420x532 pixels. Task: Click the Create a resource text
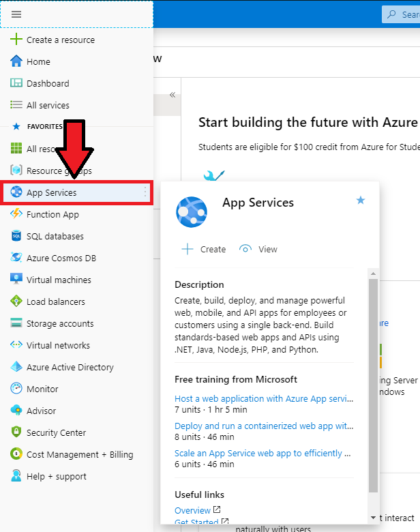[x=61, y=40]
